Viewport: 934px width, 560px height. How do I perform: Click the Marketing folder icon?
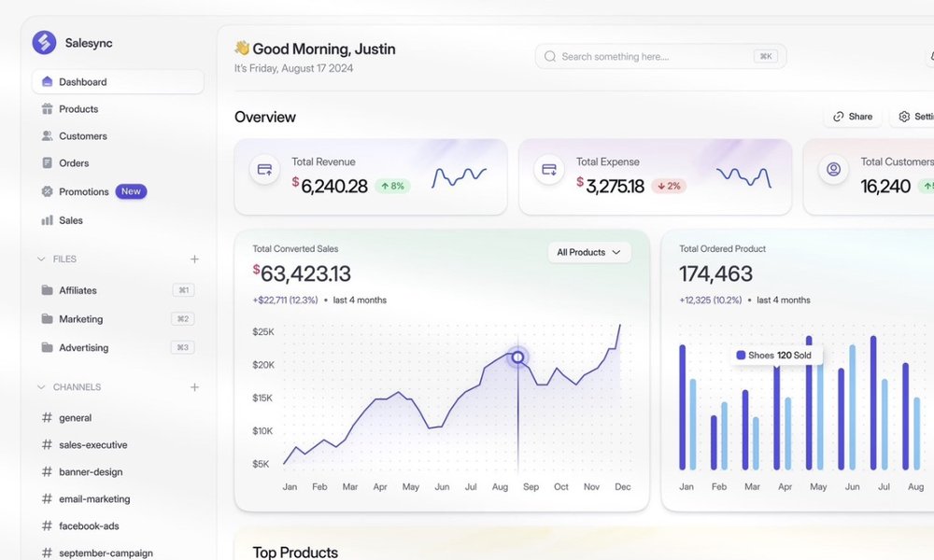[x=47, y=318]
